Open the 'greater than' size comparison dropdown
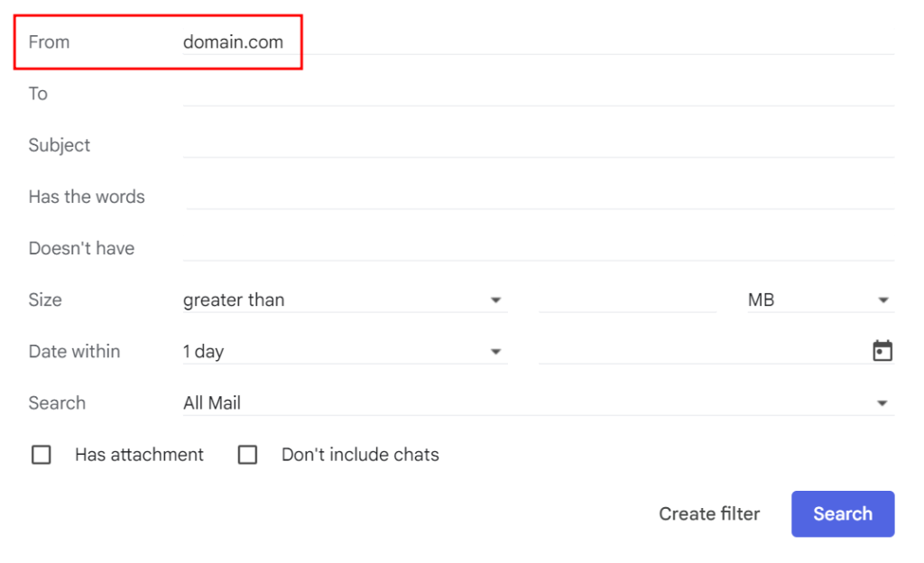Screen dimensions: 924x563 (x=344, y=300)
